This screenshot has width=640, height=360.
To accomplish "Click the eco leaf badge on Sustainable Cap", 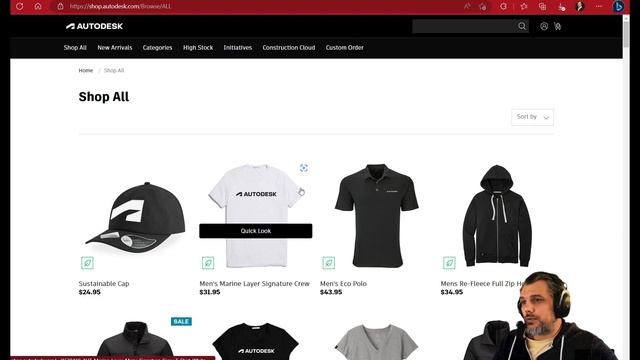I will point(87,263).
